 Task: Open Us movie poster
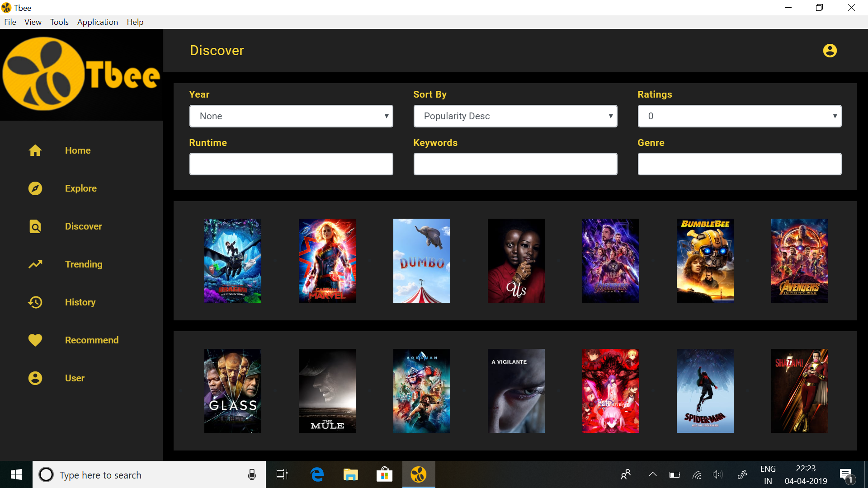pyautogui.click(x=516, y=261)
